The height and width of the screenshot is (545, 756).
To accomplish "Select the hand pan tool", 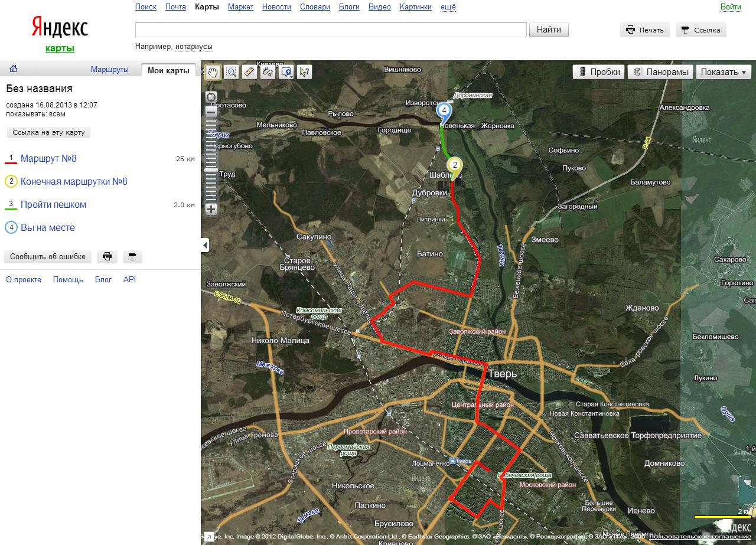I will coord(213,72).
